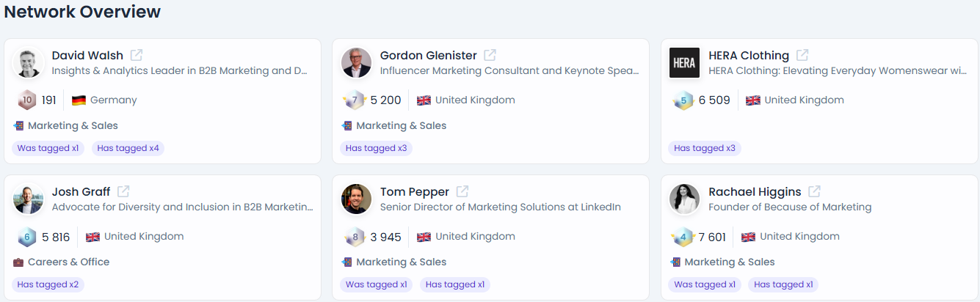
Task: Open Gordon Glenister's external link icon
Action: tap(490, 55)
